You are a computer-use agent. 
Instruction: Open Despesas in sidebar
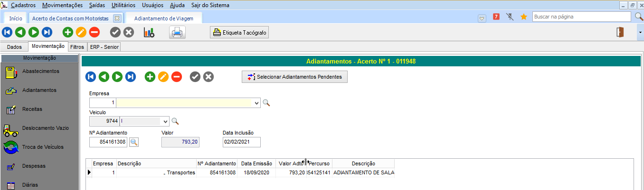pyautogui.click(x=33, y=166)
